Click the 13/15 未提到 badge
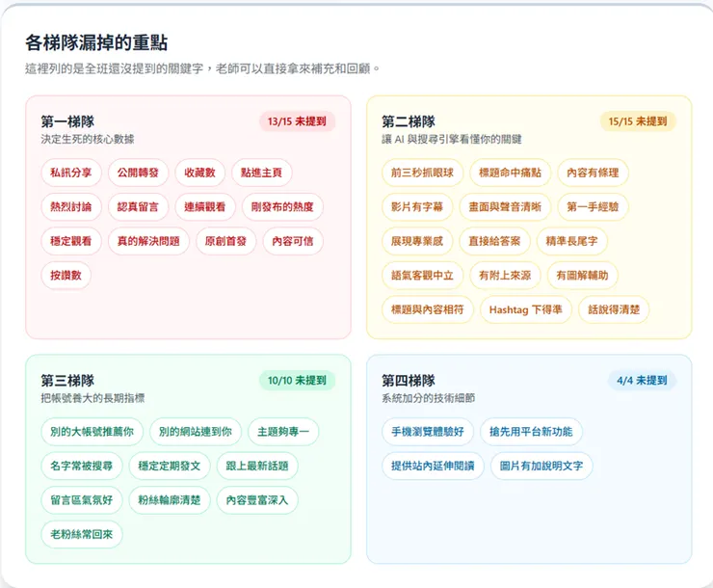Viewport: 713px width, 588px height. pos(297,121)
